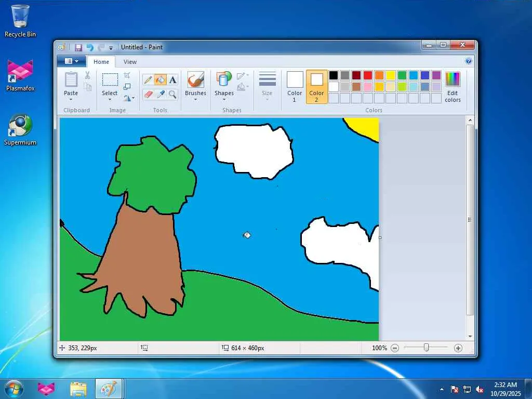This screenshot has height=399, width=532.
Task: Click the Paint application icon in title bar
Action: click(x=61, y=47)
